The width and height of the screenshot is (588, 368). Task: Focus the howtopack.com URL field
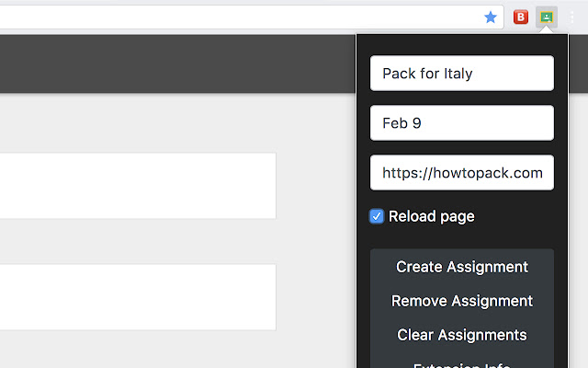click(x=461, y=172)
